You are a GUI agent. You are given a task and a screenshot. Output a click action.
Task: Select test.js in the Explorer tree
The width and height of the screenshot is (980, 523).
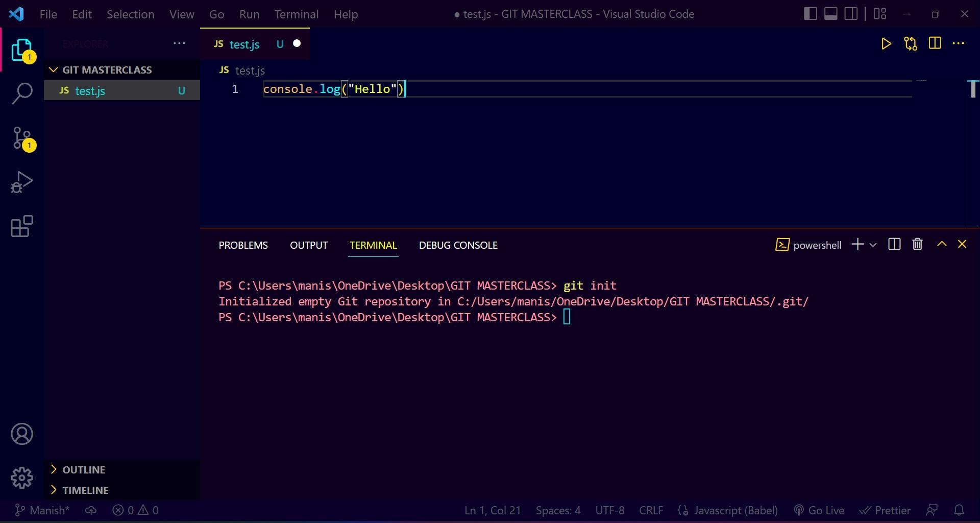tap(122, 90)
